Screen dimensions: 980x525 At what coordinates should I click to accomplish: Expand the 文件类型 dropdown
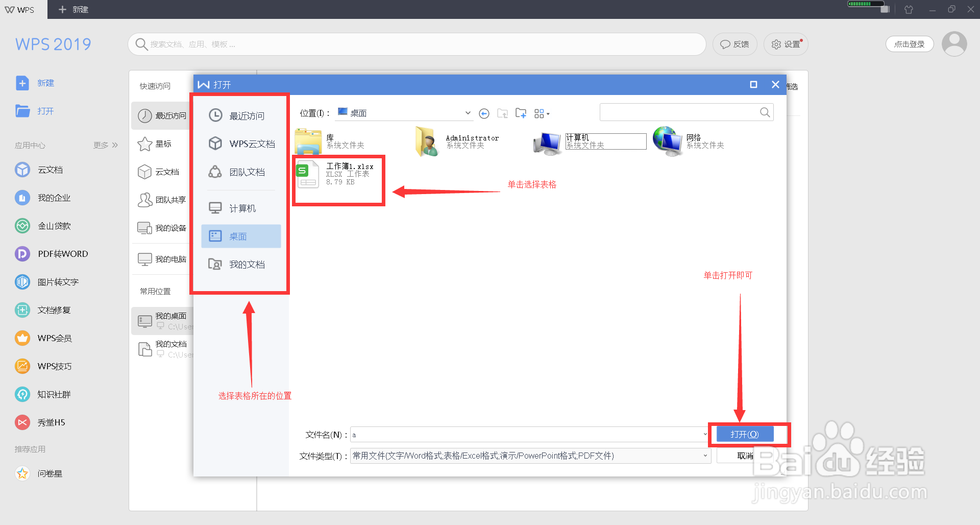pos(705,456)
